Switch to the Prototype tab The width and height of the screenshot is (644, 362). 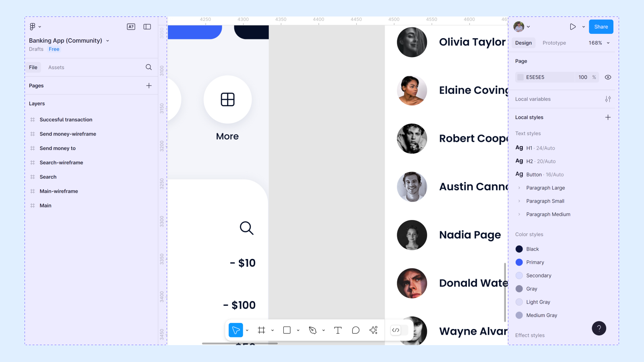(554, 43)
